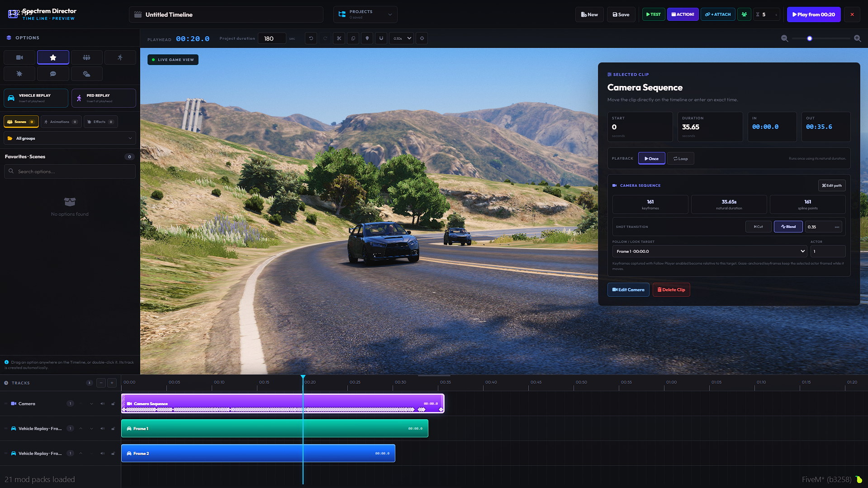Viewport: 868px width, 488px height.
Task: Zoom in the timeline with magnifier plus
Action: coord(857,38)
